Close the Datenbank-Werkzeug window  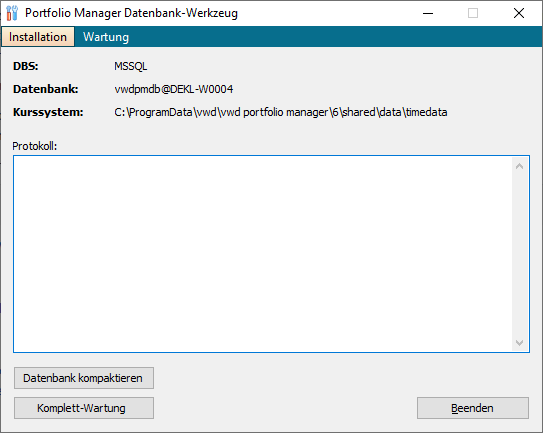pyautogui.click(x=519, y=13)
